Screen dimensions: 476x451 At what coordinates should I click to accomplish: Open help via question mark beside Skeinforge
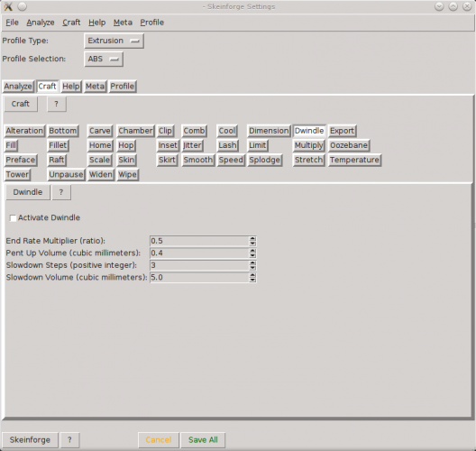(x=69, y=440)
